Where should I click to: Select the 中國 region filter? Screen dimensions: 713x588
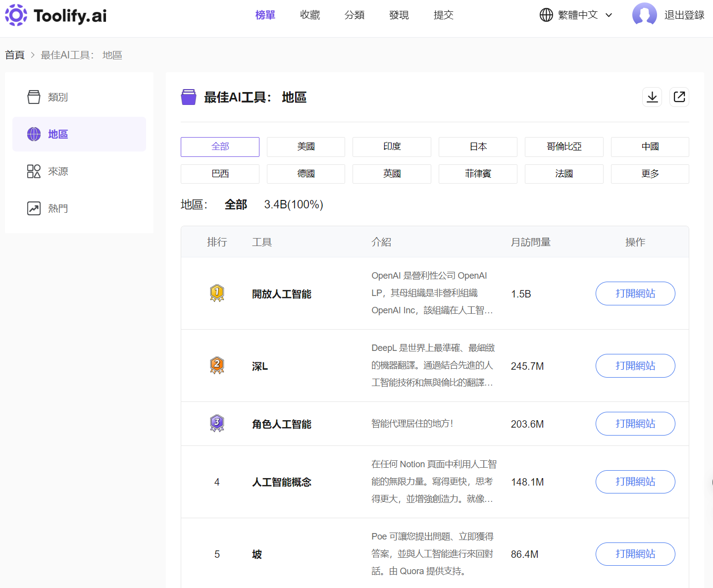click(650, 147)
